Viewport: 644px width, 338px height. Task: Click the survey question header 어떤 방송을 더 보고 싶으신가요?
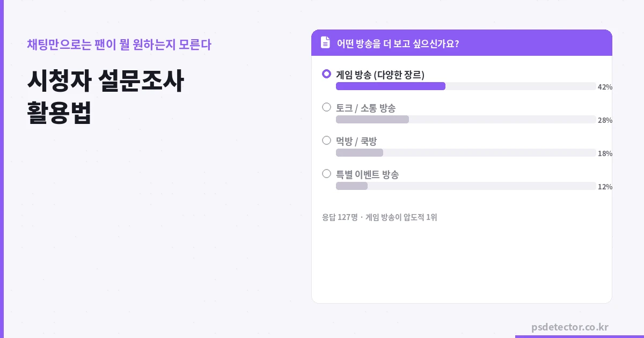pyautogui.click(x=397, y=43)
